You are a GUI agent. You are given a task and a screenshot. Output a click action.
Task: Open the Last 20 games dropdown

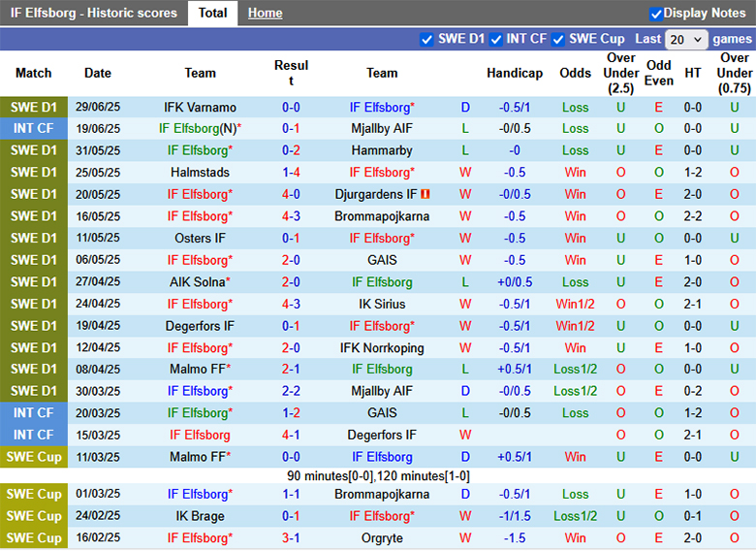coord(686,40)
